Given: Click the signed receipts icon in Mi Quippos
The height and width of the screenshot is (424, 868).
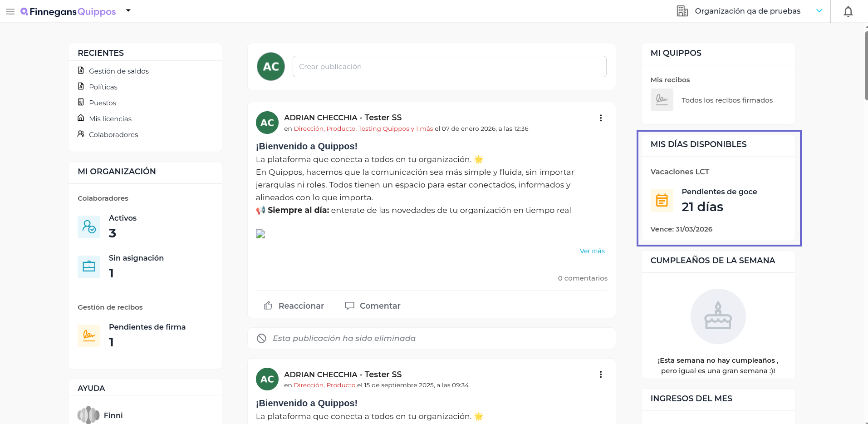Looking at the screenshot, I should [x=662, y=100].
